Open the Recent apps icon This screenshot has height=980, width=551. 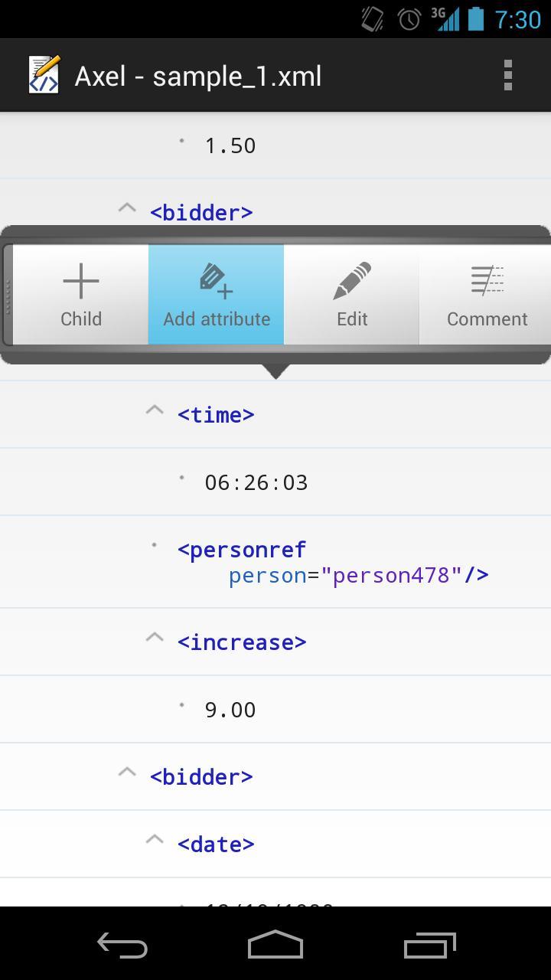click(x=429, y=945)
